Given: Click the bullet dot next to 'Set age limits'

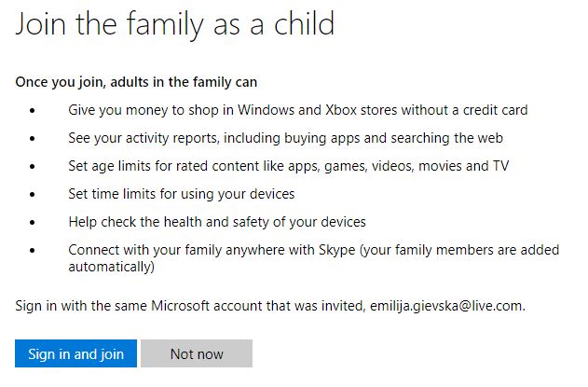Looking at the screenshot, I should (33, 167).
